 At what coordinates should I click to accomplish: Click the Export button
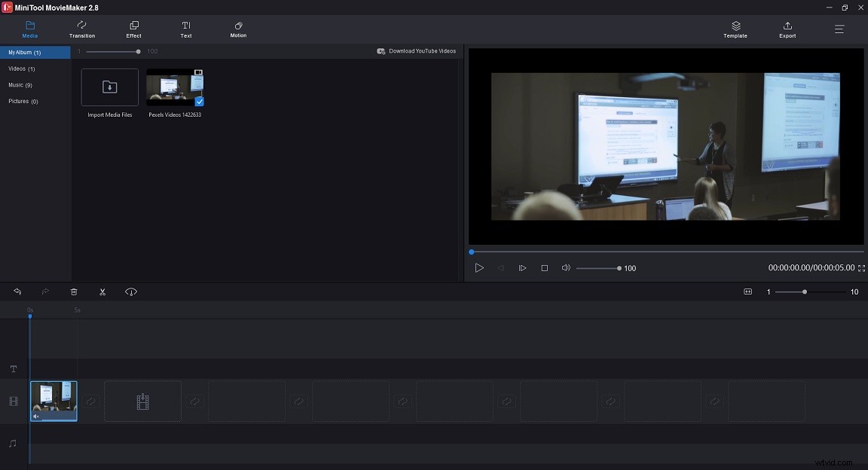click(x=787, y=30)
